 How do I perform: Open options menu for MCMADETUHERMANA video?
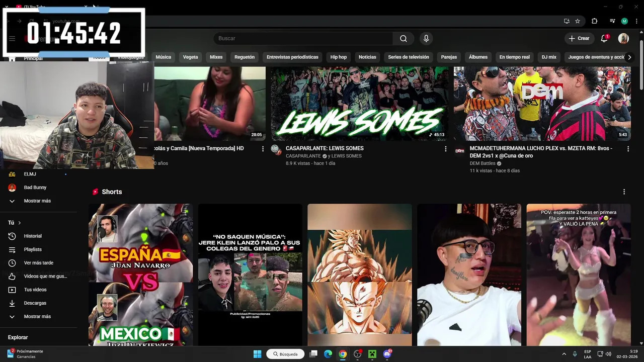(628, 149)
